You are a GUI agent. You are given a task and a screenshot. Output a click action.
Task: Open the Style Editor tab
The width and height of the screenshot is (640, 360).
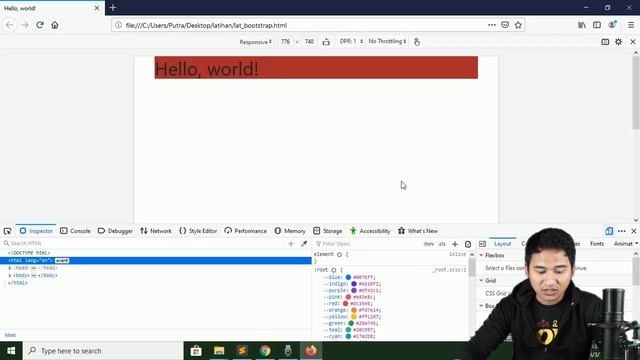pyautogui.click(x=198, y=231)
